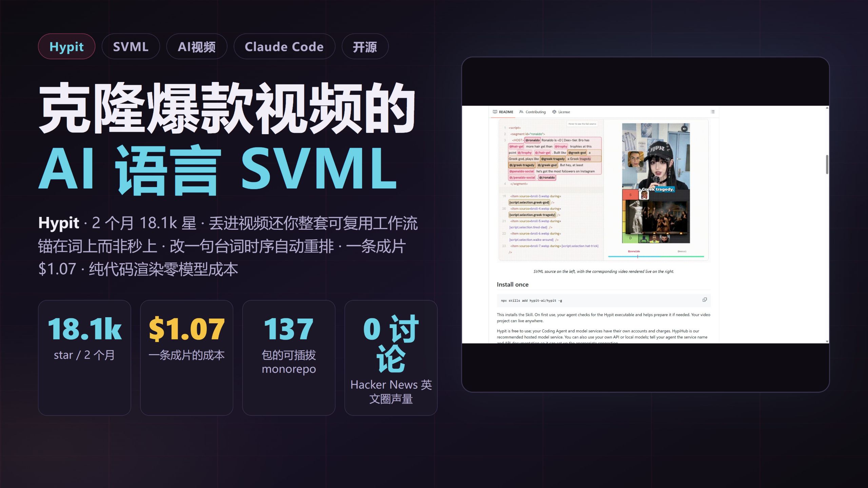Click the Claude Code tag pill

[284, 46]
